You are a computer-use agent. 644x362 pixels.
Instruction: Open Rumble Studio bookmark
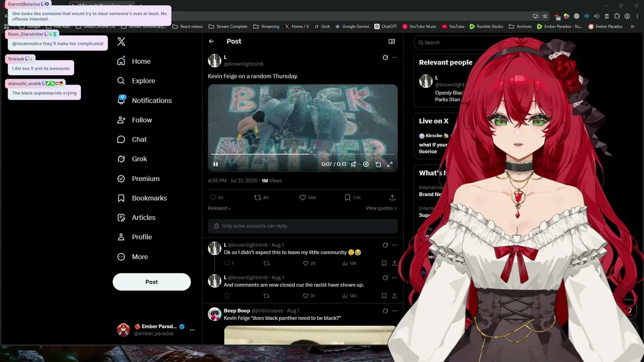tap(487, 27)
